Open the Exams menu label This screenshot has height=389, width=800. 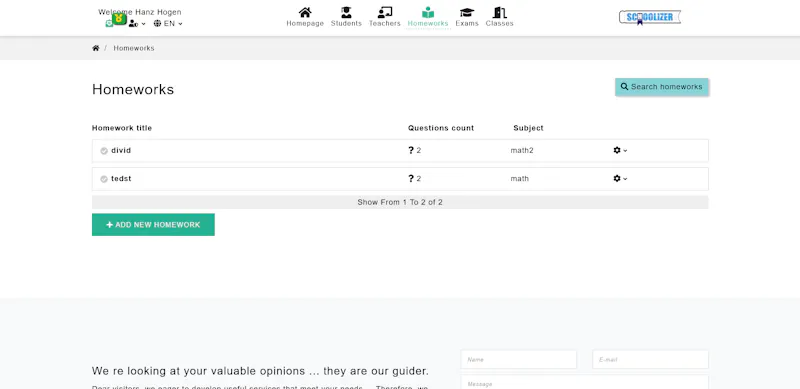click(467, 23)
